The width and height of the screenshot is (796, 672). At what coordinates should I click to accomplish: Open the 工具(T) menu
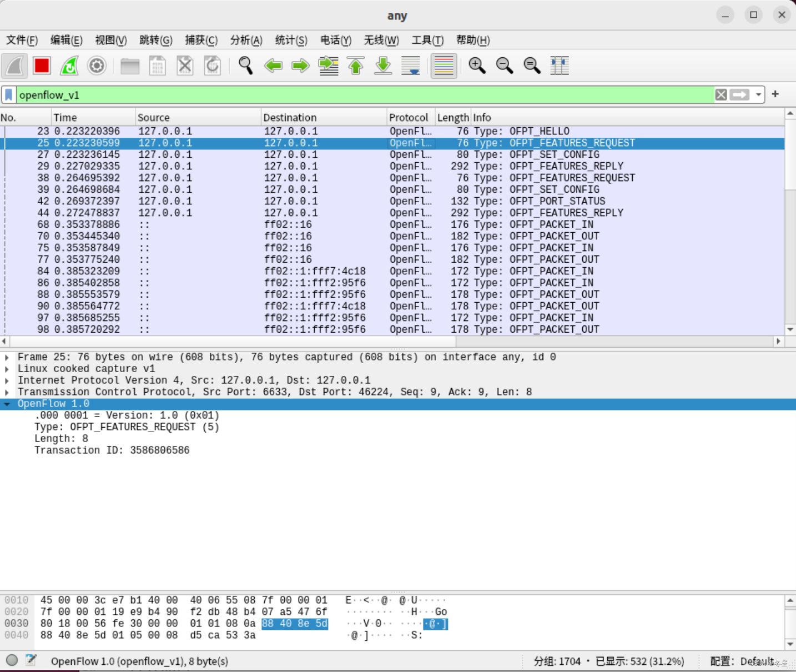coord(427,40)
